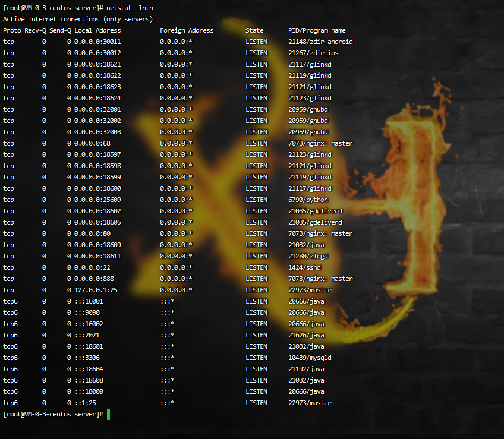Click the 0.0.0.0:25609 address text
This screenshot has height=439, width=504.
[97, 200]
